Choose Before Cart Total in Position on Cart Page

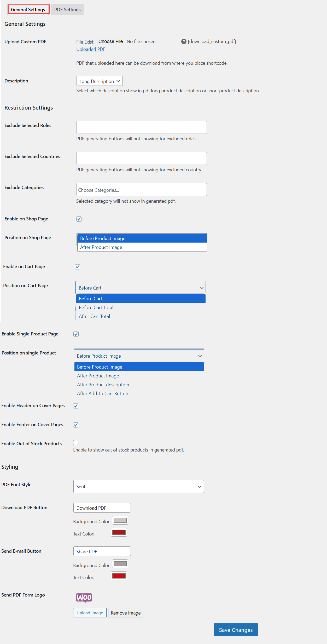(96, 307)
